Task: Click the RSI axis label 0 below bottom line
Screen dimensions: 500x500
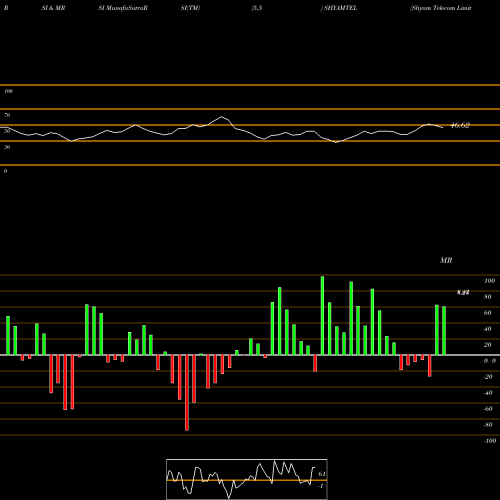Action: (6, 171)
